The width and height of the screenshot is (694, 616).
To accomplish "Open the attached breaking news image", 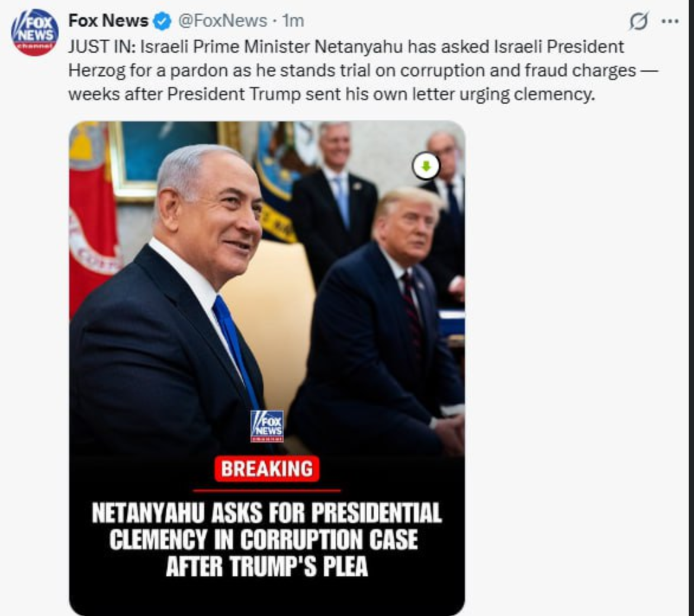I will [267, 368].
